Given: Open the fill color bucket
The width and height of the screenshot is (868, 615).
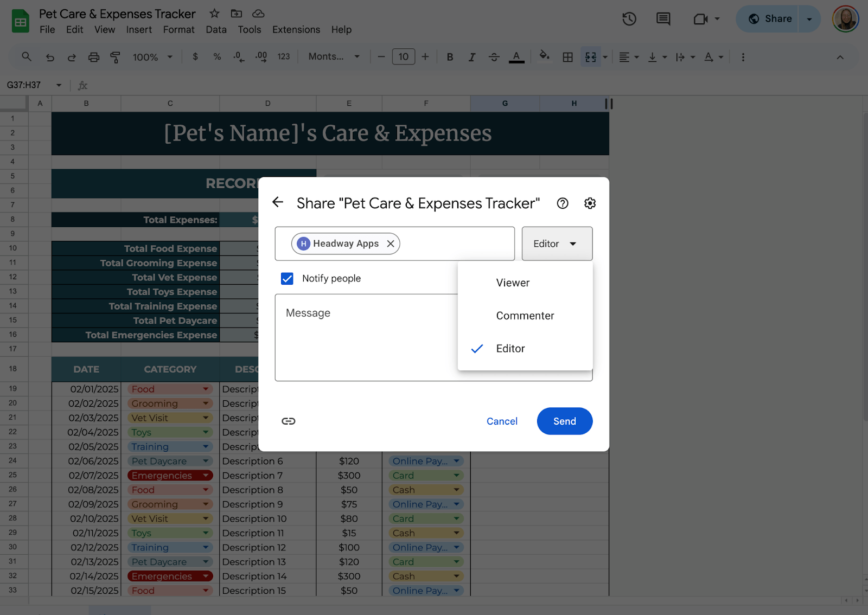Looking at the screenshot, I should 544,56.
